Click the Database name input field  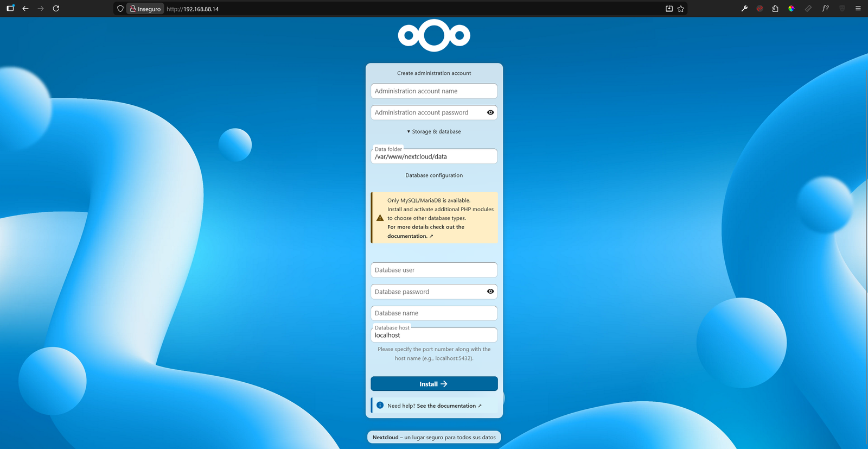[x=434, y=313]
